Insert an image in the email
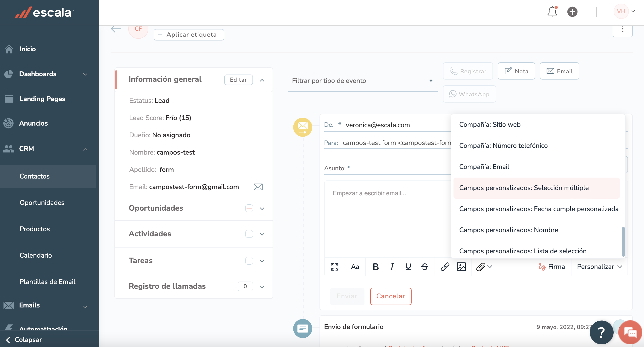The height and width of the screenshot is (347, 644). [x=461, y=267]
